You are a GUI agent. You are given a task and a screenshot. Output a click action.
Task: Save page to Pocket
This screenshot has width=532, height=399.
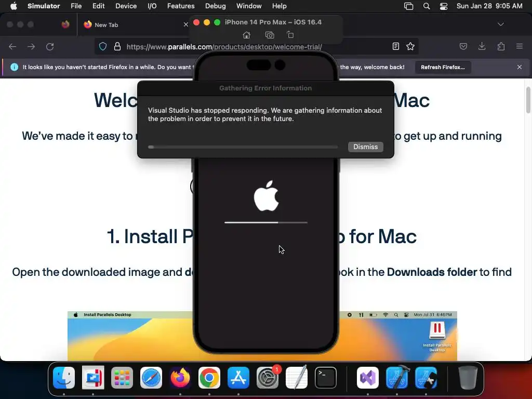(x=463, y=46)
